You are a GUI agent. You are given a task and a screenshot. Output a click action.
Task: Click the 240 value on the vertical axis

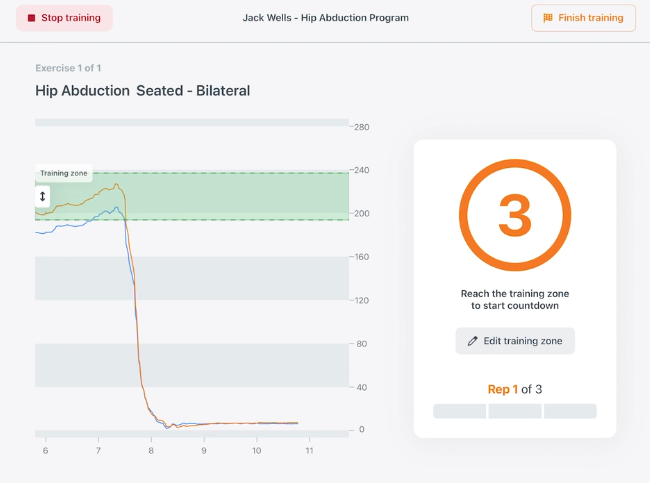click(359, 171)
